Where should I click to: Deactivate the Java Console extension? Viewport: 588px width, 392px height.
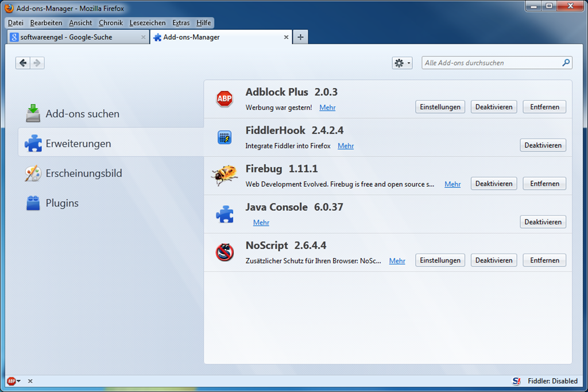click(x=543, y=222)
